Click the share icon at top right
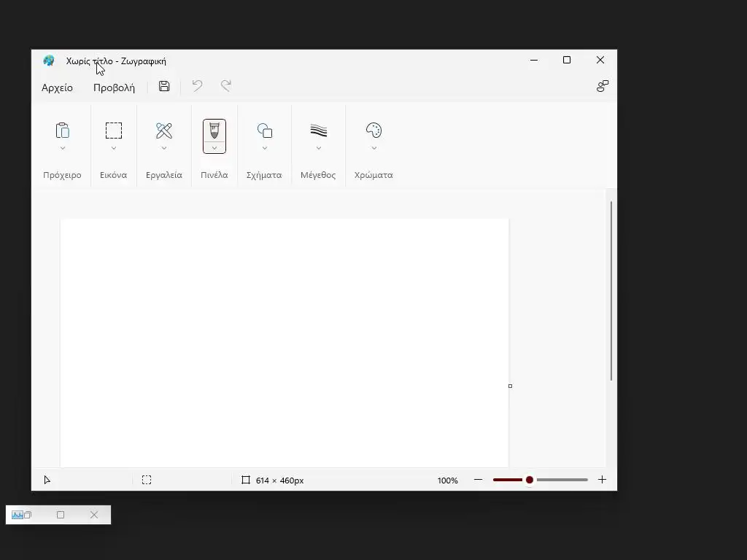 (x=602, y=86)
